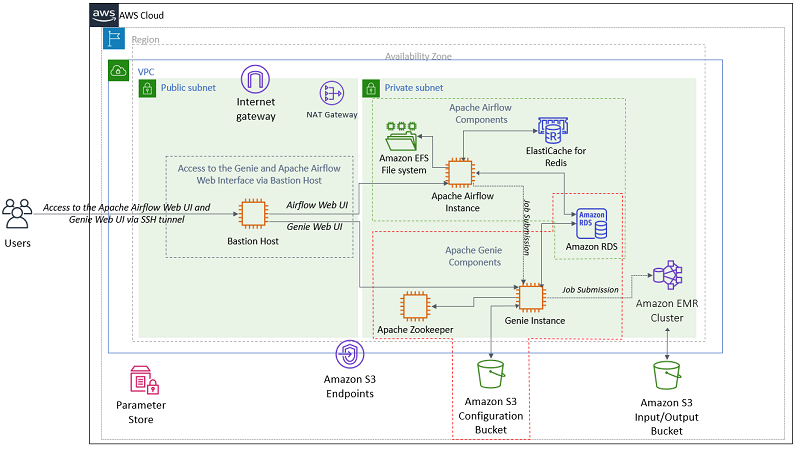800x449 pixels.
Task: Select the Private subnet lock icon
Action: pyautogui.click(x=371, y=89)
